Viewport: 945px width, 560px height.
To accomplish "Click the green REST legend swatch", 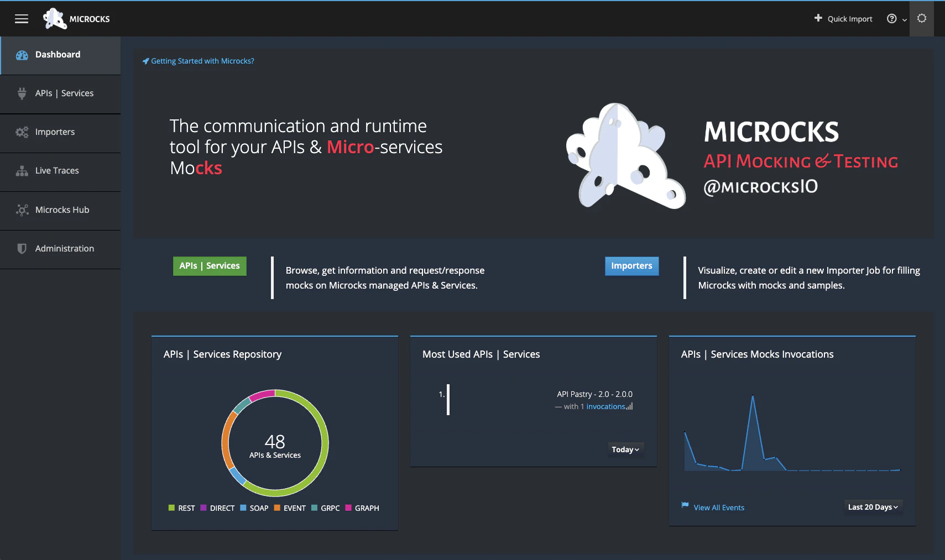I will click(x=171, y=507).
